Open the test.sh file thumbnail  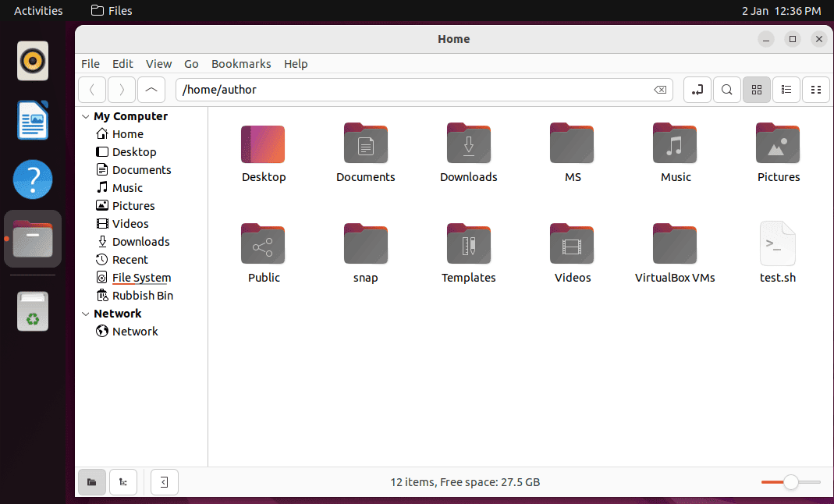[x=777, y=243]
